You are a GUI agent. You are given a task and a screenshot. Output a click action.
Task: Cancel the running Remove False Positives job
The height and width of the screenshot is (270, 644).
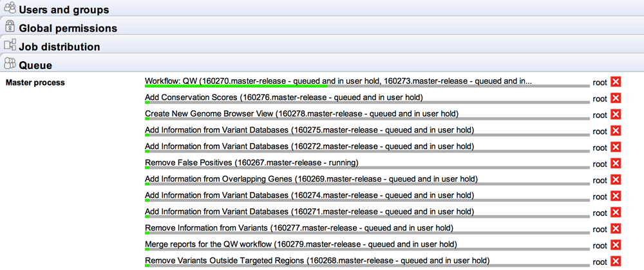coord(615,163)
